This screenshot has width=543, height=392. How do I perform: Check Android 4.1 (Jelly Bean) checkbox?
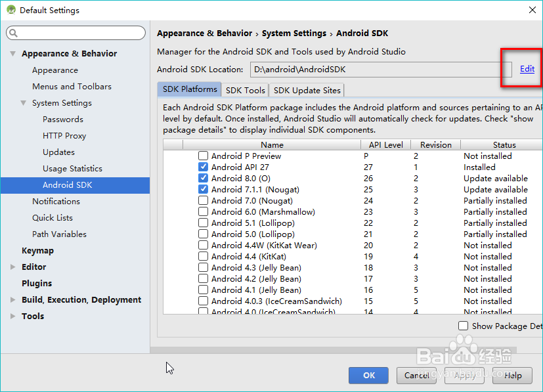coord(204,290)
